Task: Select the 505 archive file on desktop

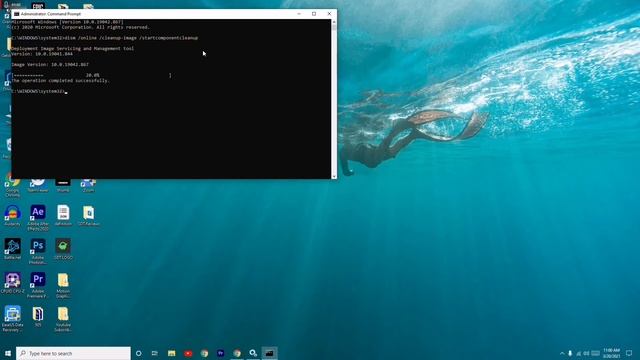Action: pyautogui.click(x=38, y=317)
